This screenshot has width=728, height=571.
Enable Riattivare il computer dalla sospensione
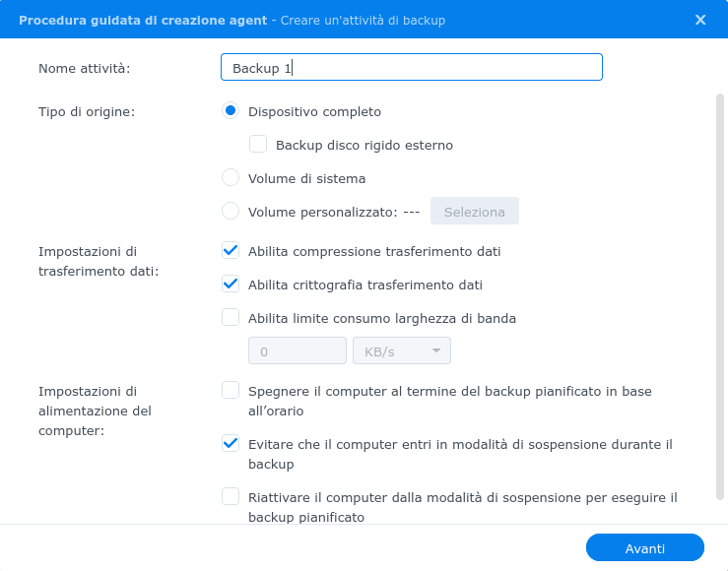click(231, 496)
